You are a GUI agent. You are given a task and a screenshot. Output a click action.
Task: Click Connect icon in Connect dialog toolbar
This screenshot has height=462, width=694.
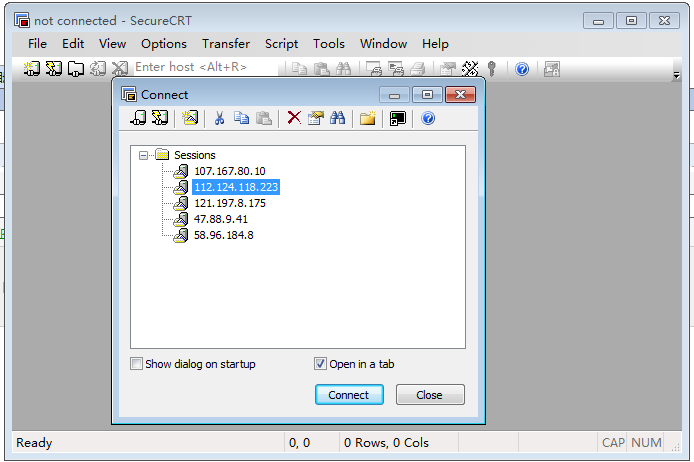tap(138, 118)
